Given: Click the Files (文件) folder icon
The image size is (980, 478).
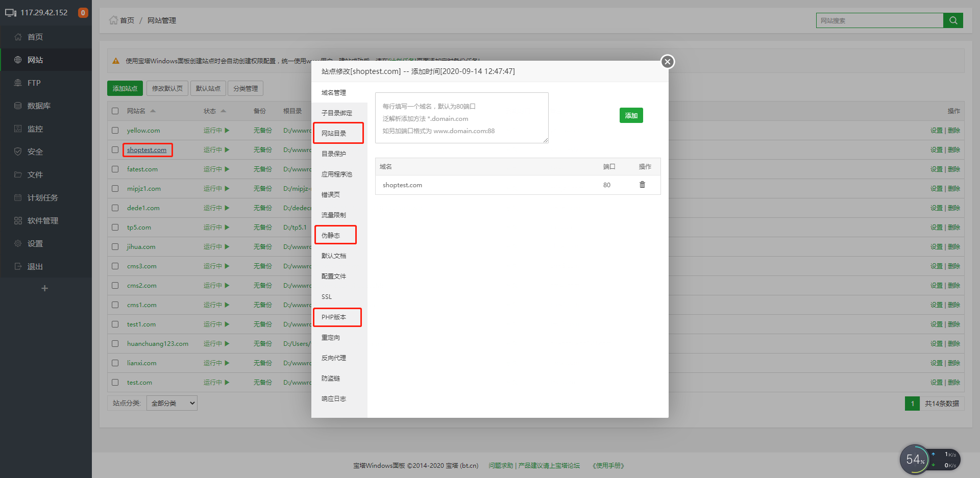Looking at the screenshot, I should (x=18, y=174).
